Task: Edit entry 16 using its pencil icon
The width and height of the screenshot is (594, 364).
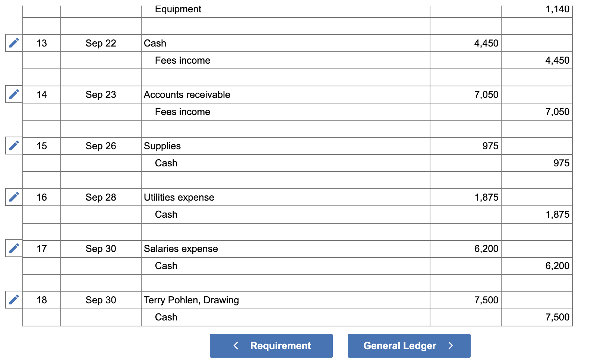Action: (13, 197)
